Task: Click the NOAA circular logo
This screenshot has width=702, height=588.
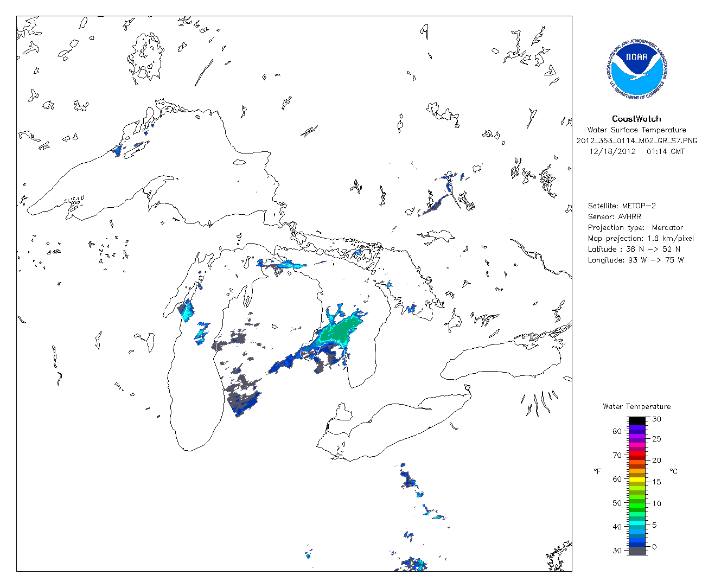Action: 636,69
